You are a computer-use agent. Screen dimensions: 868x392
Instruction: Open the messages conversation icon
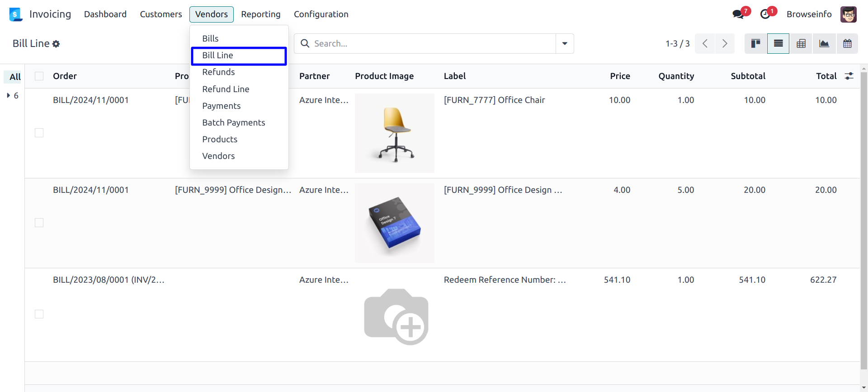coord(738,14)
